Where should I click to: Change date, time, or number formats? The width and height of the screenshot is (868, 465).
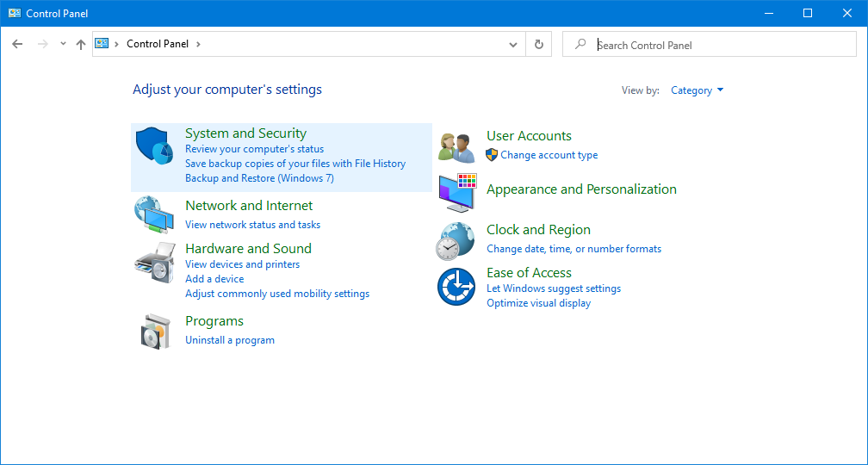click(x=574, y=249)
